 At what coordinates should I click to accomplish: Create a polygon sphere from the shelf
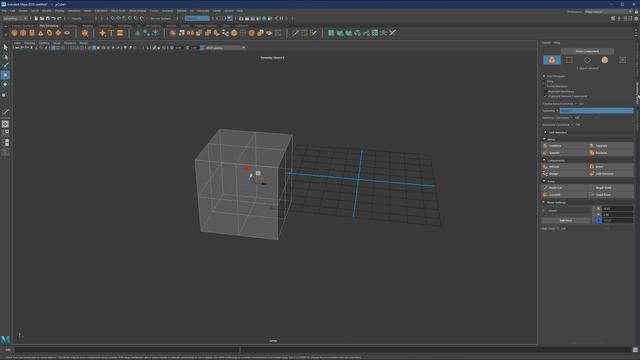[15, 33]
